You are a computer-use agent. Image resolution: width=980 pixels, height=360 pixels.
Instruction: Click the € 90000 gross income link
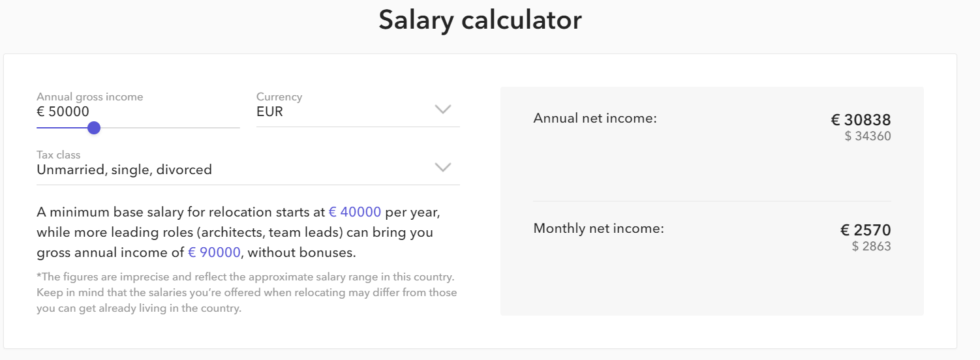215,252
